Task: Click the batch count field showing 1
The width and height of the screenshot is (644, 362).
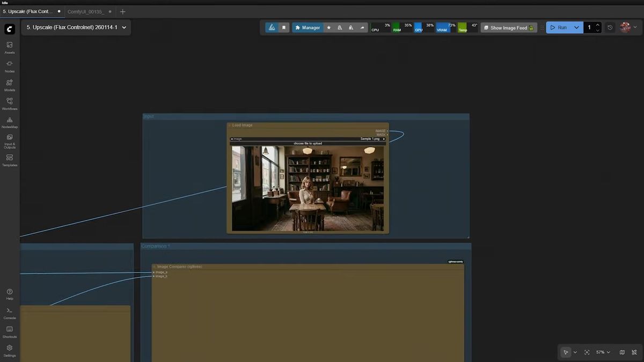Action: click(x=589, y=27)
